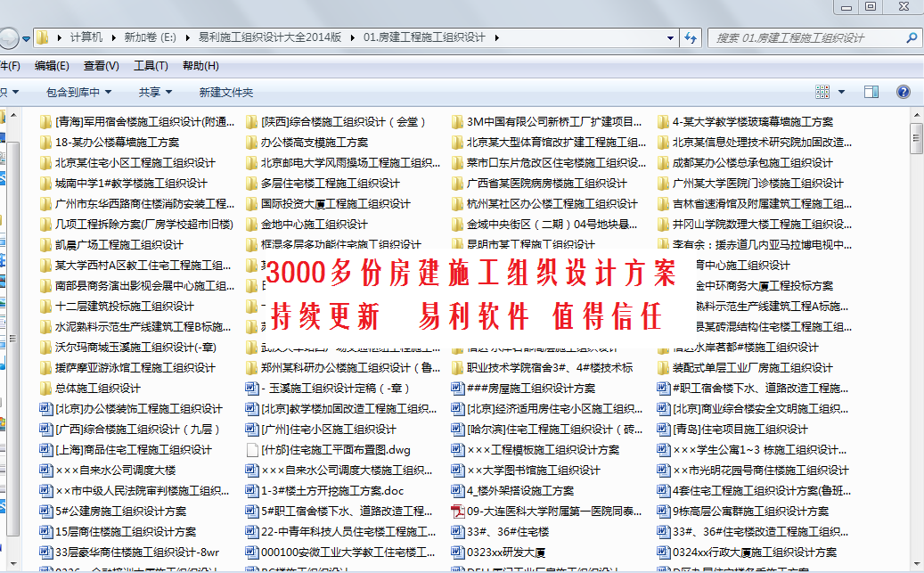Open the 查看(V) menu

[101, 65]
